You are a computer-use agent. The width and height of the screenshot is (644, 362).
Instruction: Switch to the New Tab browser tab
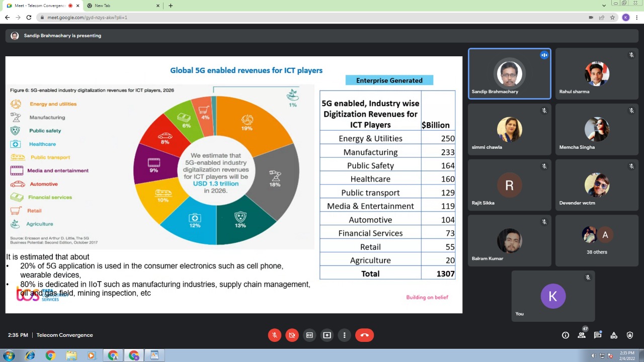click(x=121, y=6)
